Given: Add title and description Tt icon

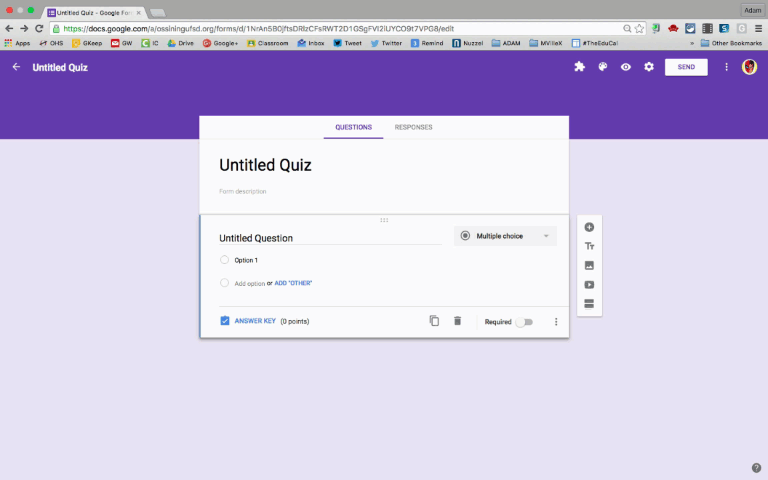Looking at the screenshot, I should coord(589,246).
